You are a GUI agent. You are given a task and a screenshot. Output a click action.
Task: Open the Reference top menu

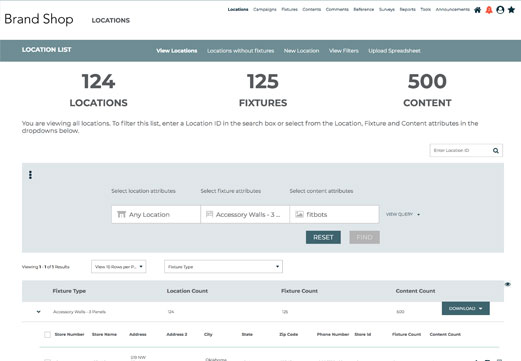click(364, 9)
